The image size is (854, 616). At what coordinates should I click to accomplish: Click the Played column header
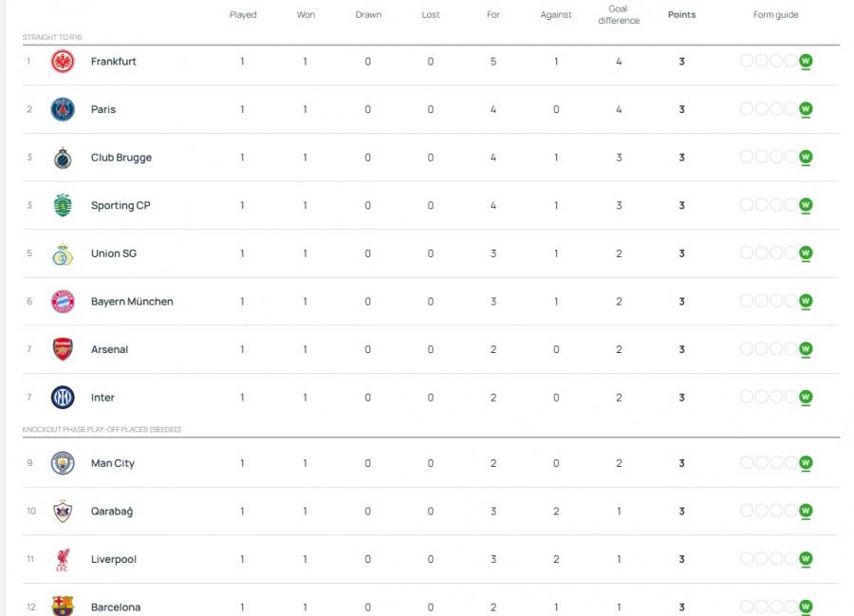point(243,14)
